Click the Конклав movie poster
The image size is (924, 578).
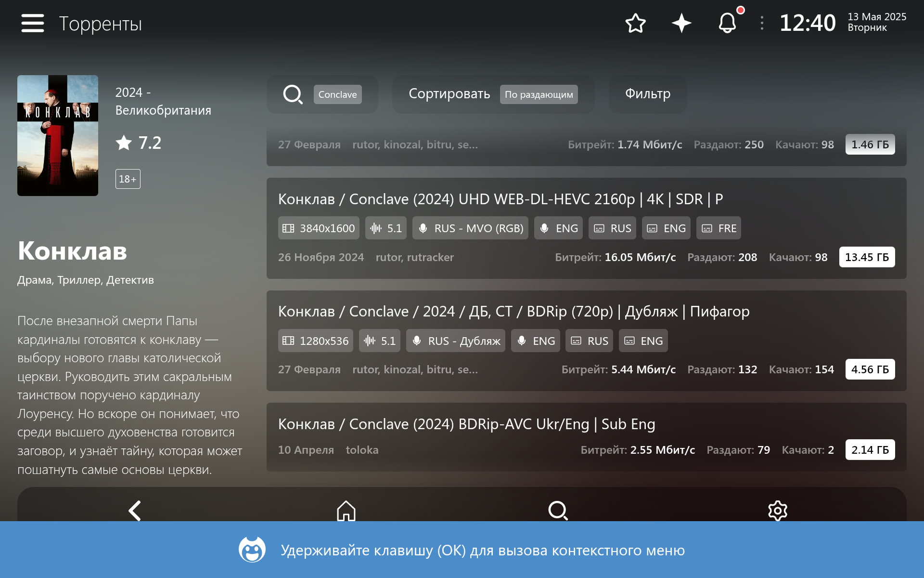pyautogui.click(x=58, y=135)
